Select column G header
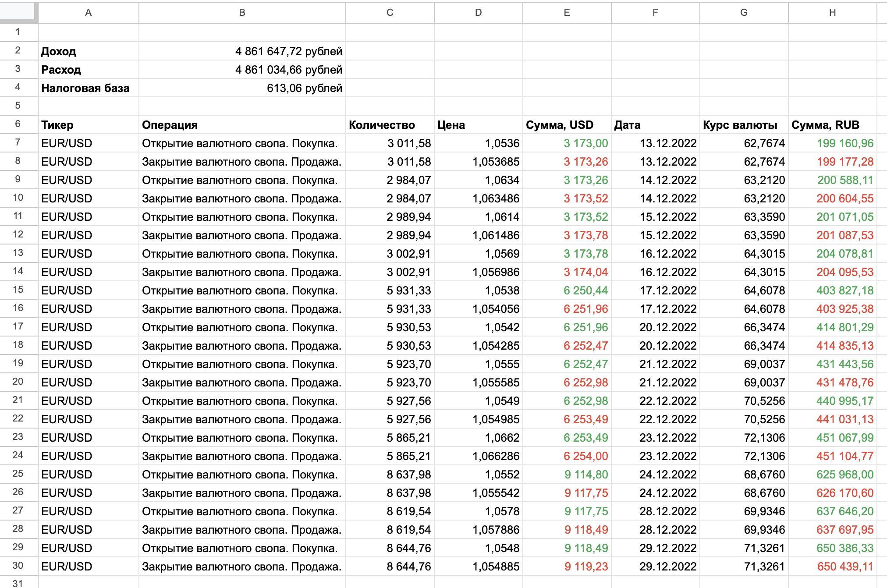The height and width of the screenshot is (588, 887). pos(744,12)
